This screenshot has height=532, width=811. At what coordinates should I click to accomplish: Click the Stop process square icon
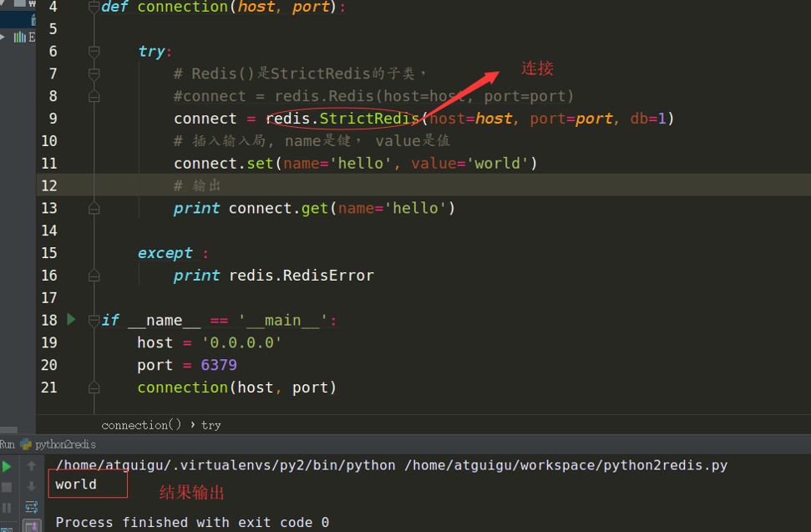click(x=7, y=487)
